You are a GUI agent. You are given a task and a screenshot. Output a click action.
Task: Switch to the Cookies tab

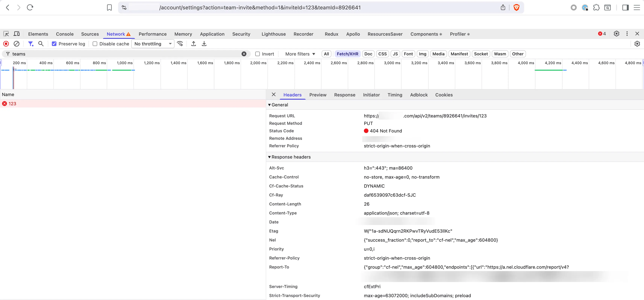(x=444, y=95)
